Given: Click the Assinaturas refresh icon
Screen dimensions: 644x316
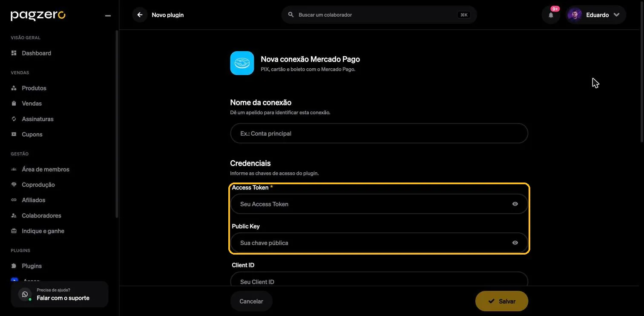Looking at the screenshot, I should pyautogui.click(x=14, y=119).
